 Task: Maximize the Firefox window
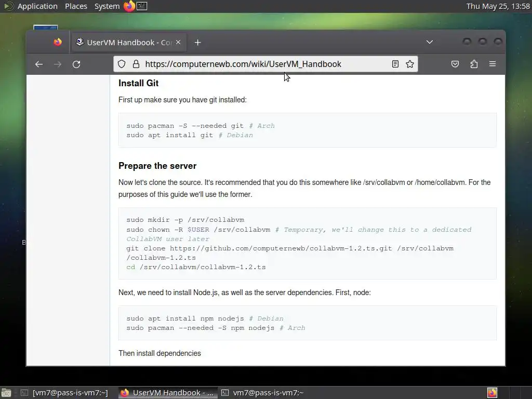click(483, 42)
